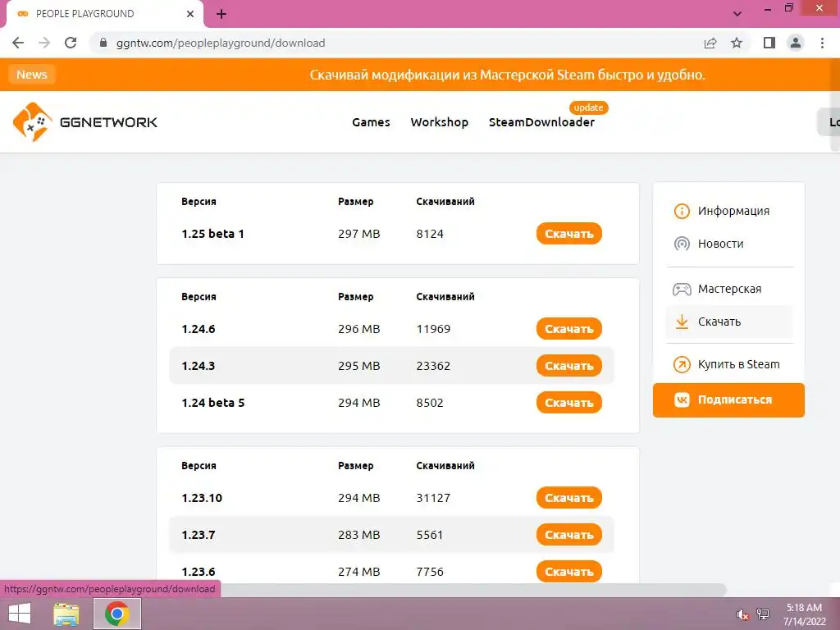Click the network tray icon

click(763, 614)
